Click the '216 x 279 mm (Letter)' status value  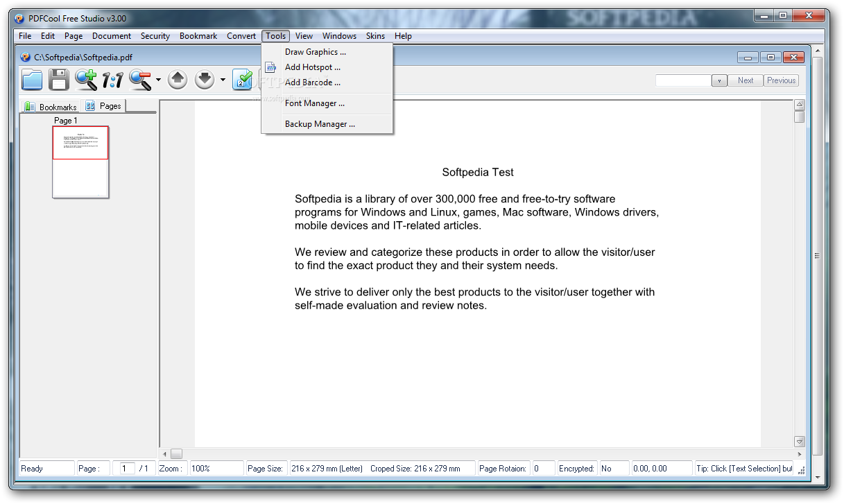(x=327, y=469)
